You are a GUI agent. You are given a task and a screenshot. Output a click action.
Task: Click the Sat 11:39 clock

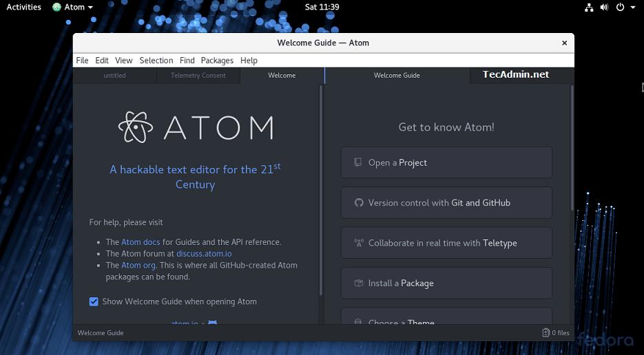322,7
